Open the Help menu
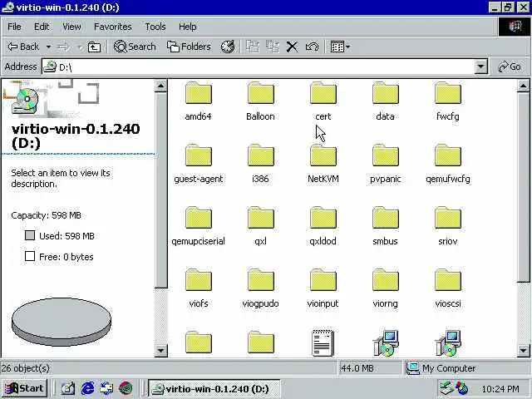 point(188,27)
